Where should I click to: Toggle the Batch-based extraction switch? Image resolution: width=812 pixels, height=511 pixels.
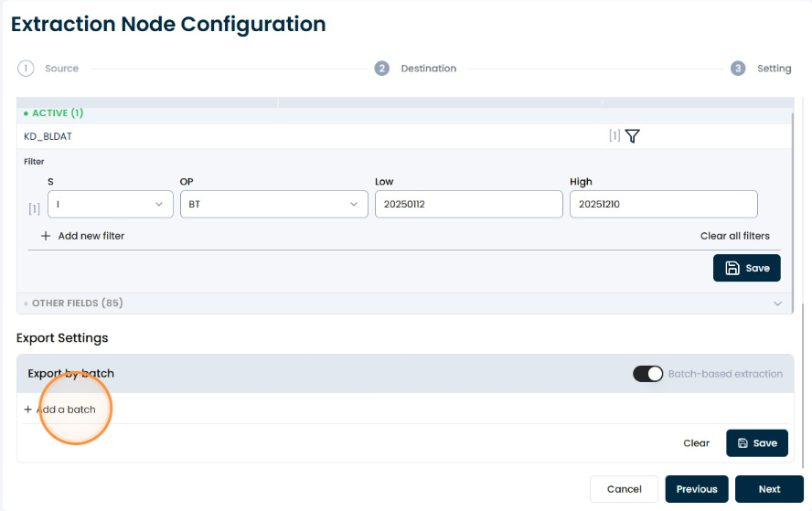647,374
